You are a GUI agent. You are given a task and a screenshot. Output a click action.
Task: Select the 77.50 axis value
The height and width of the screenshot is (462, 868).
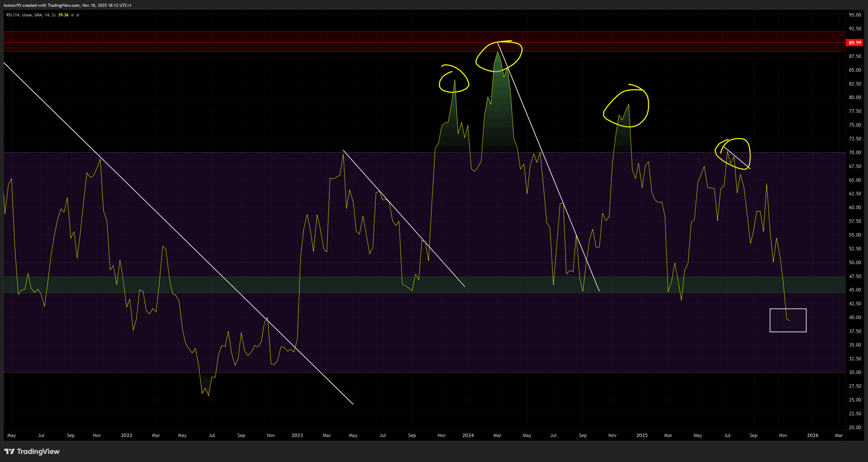tap(855, 111)
